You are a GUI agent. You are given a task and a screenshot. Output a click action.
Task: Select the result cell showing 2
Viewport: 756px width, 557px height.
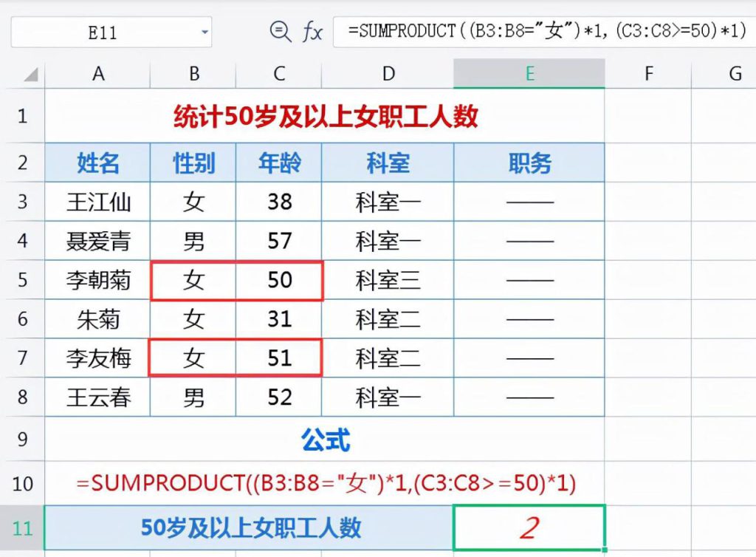[529, 527]
